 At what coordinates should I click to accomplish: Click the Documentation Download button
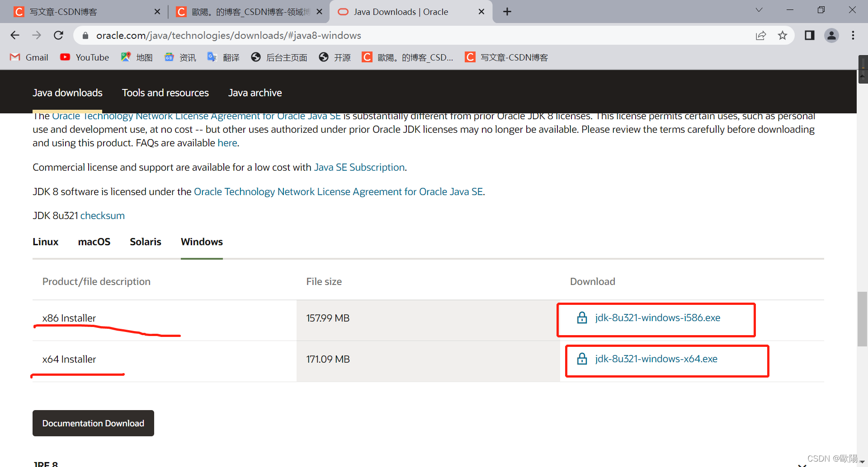(93, 423)
